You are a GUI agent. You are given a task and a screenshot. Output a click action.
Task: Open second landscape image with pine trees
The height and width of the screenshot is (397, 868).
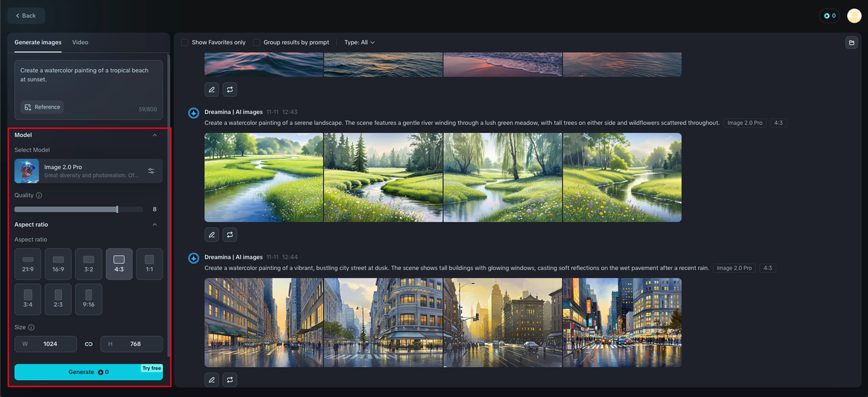pos(383,177)
